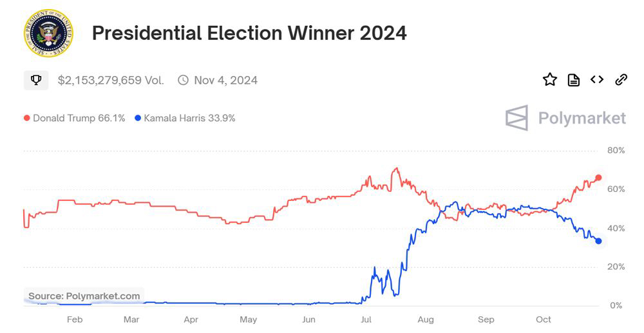Image resolution: width=644 pixels, height=333 pixels.
Task: Click the Nov 4, 2024 end date
Action: pyautogui.click(x=225, y=80)
